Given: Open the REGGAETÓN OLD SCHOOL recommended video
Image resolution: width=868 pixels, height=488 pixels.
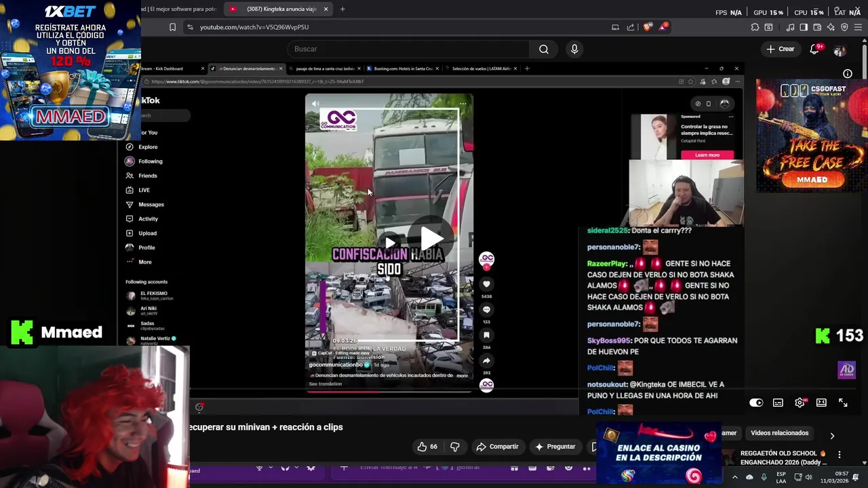Looking at the screenshot, I should [783, 457].
